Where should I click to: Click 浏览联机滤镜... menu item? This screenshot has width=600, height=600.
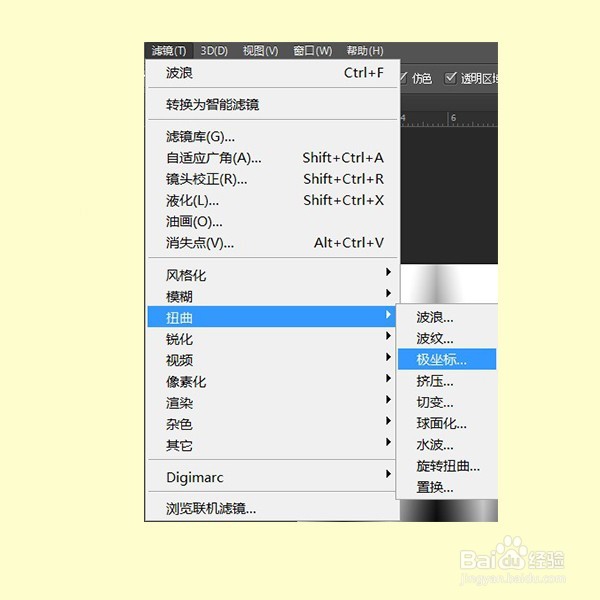[x=272, y=509]
